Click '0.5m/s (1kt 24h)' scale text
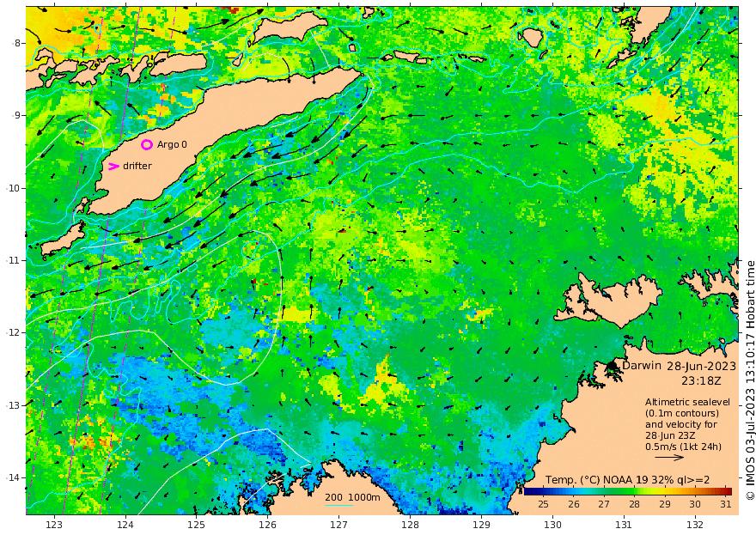 [684, 447]
